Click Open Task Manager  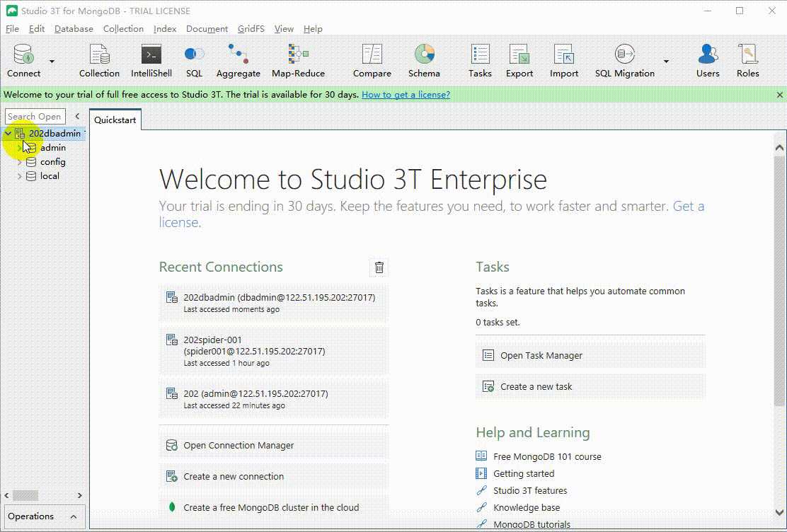(x=590, y=355)
